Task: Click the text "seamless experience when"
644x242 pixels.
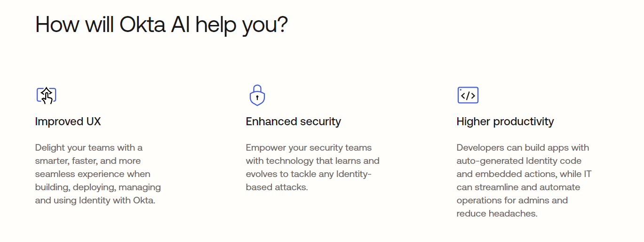Action: point(93,174)
